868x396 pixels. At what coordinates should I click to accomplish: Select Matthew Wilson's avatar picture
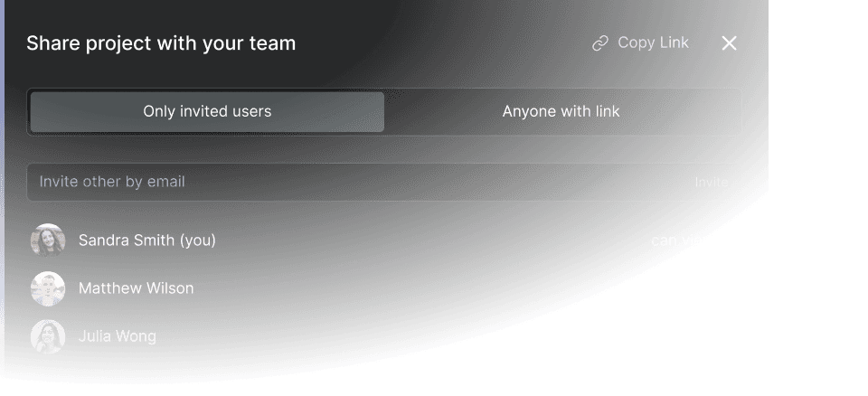click(48, 288)
